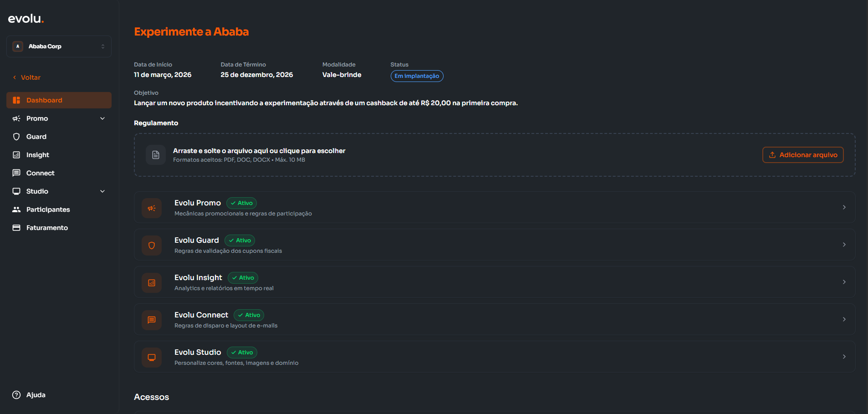The height and width of the screenshot is (414, 868).
Task: Click the help question mark icon
Action: point(16,395)
